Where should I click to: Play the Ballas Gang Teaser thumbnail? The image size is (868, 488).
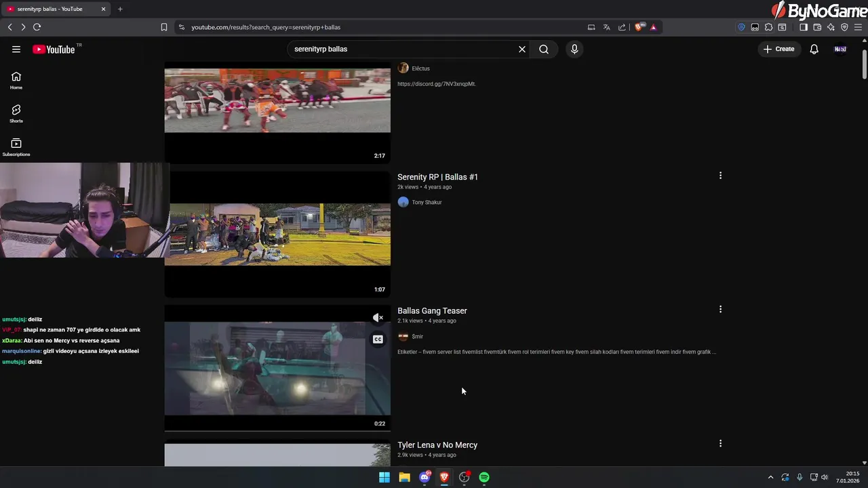pos(277,368)
